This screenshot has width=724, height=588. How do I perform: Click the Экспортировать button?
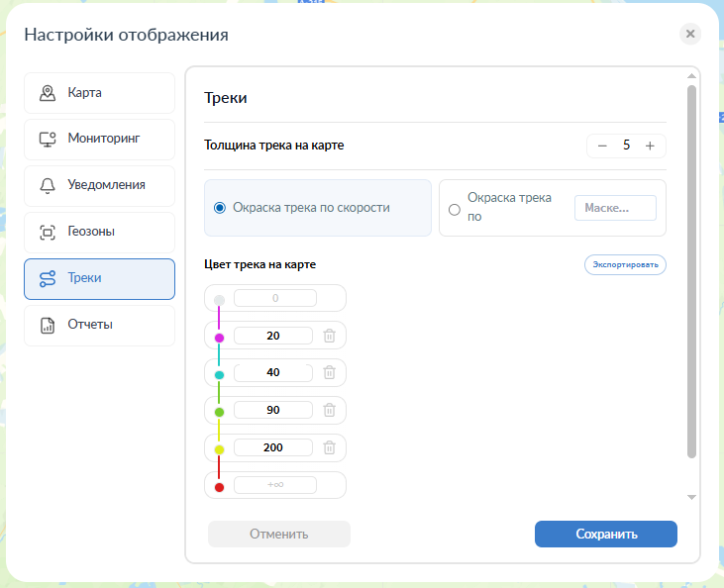[x=625, y=265]
